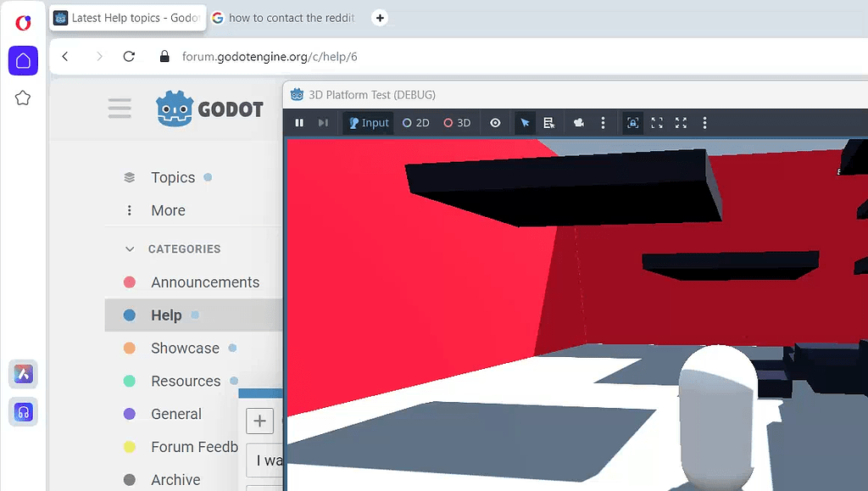Screen dimensions: 868x491
Task: Open embedding options three-dot menu
Action: [704, 123]
